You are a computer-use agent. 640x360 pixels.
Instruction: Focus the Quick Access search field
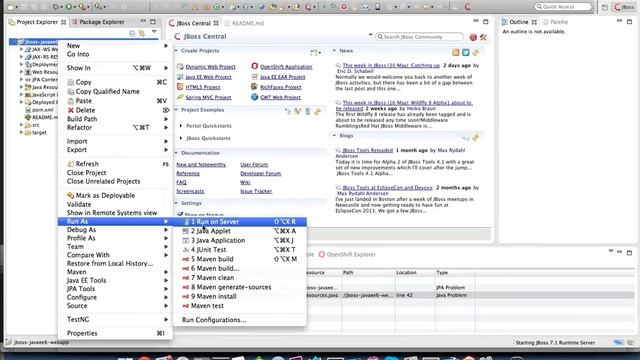point(563,7)
